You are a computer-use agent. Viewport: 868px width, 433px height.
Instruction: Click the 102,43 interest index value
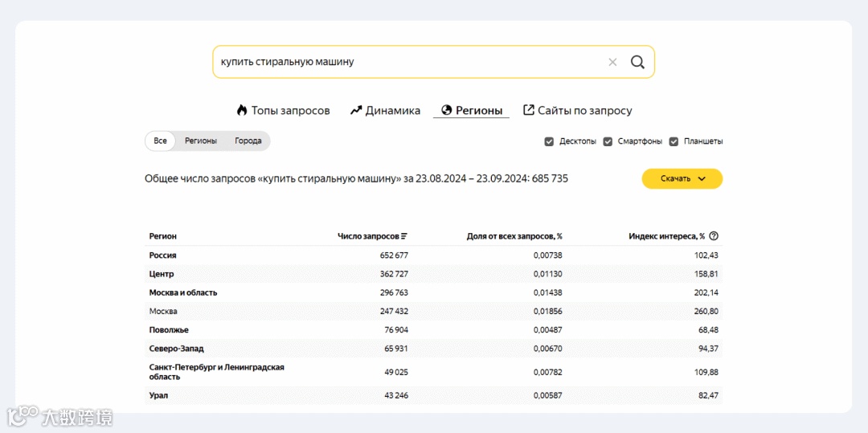(706, 255)
